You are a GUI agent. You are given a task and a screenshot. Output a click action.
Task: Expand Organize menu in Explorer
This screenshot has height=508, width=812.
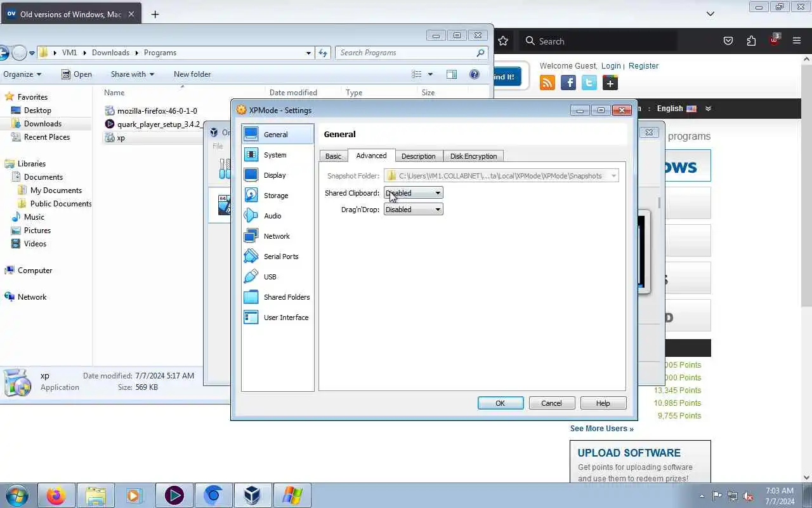point(22,74)
